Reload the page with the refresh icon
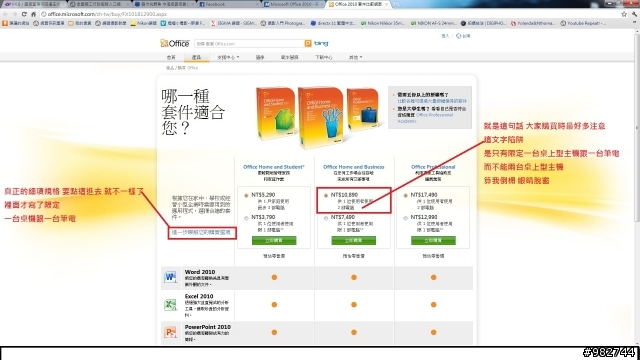The height and width of the screenshot is (360, 640). point(24,14)
